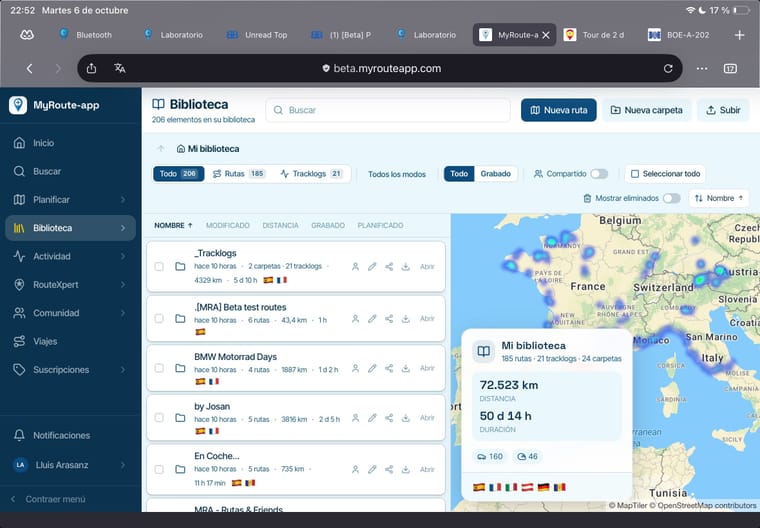Viewport: 760px width, 528px height.
Task: Check the [MRA] Beta test routes checkbox
Action: (159, 319)
